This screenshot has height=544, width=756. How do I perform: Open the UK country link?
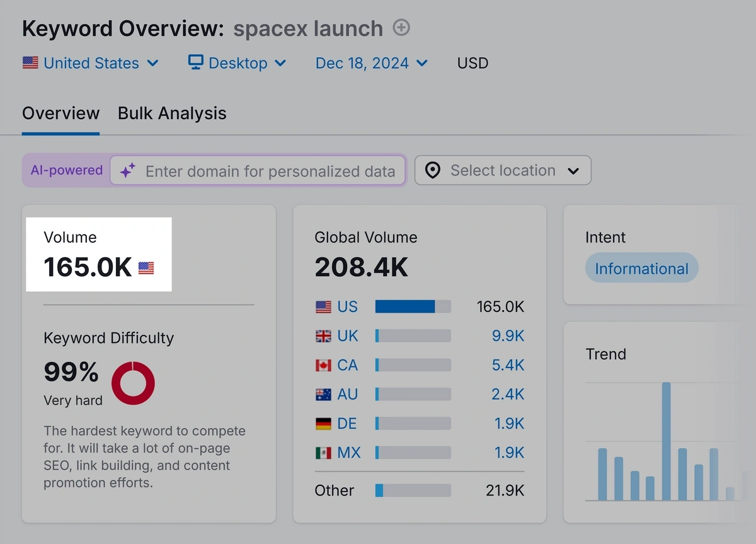[x=348, y=336]
